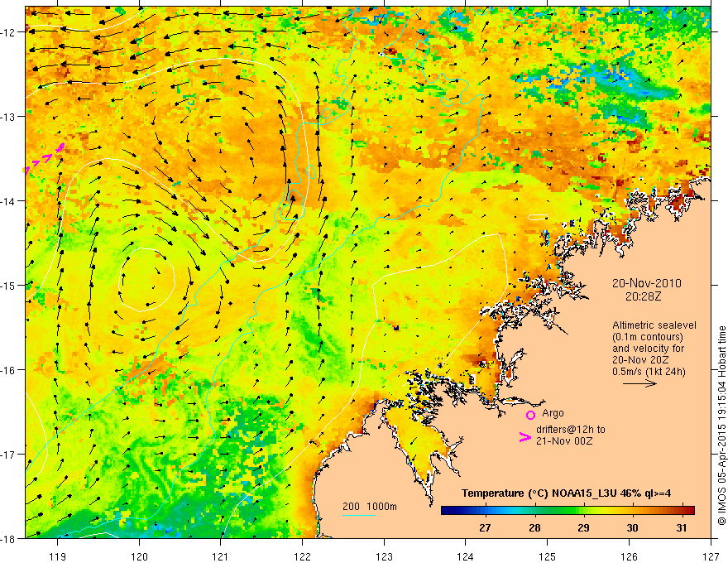Click the longitude label 125
The image size is (728, 563).
tap(548, 556)
